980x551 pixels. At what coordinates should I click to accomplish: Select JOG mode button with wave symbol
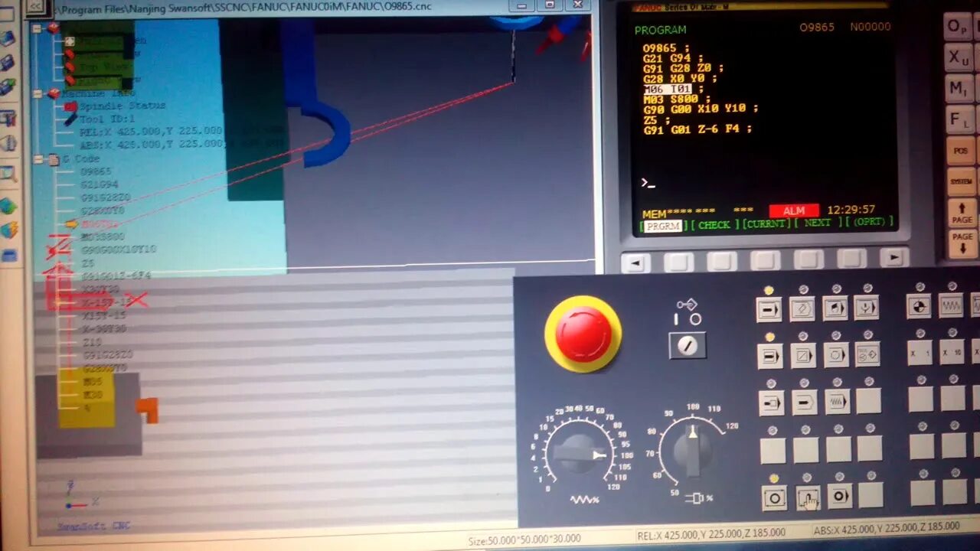click(950, 307)
